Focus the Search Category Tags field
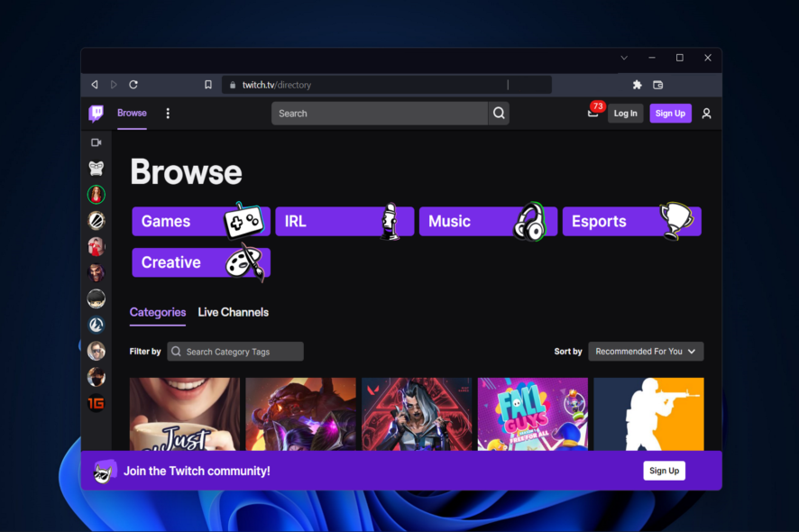Image resolution: width=799 pixels, height=532 pixels. click(x=235, y=351)
